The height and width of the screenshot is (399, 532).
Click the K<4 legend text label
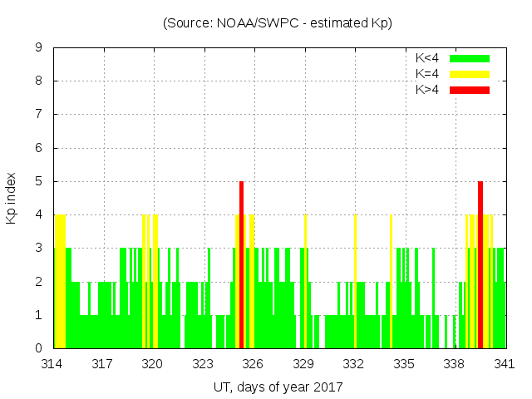tap(427, 58)
